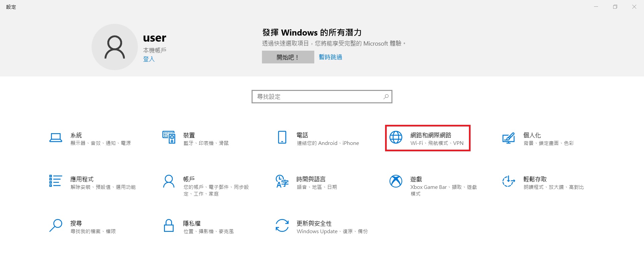Image resolution: width=644 pixels, height=259 pixels.
Task: Click the 隱私權 padlock icon
Action: pos(169,225)
